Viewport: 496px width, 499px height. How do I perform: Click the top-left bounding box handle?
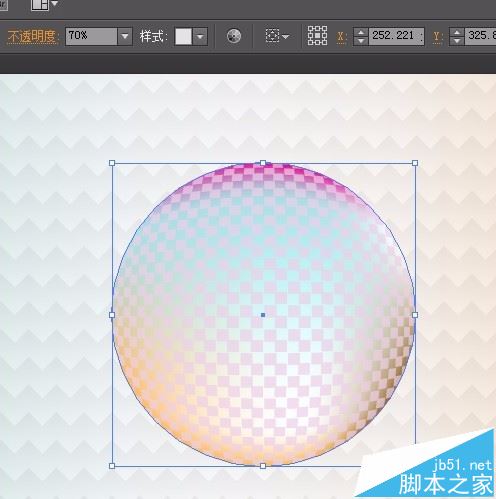(x=112, y=163)
